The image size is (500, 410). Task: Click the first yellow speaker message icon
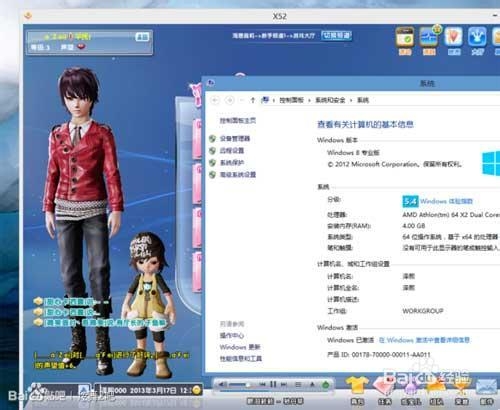[38, 301]
